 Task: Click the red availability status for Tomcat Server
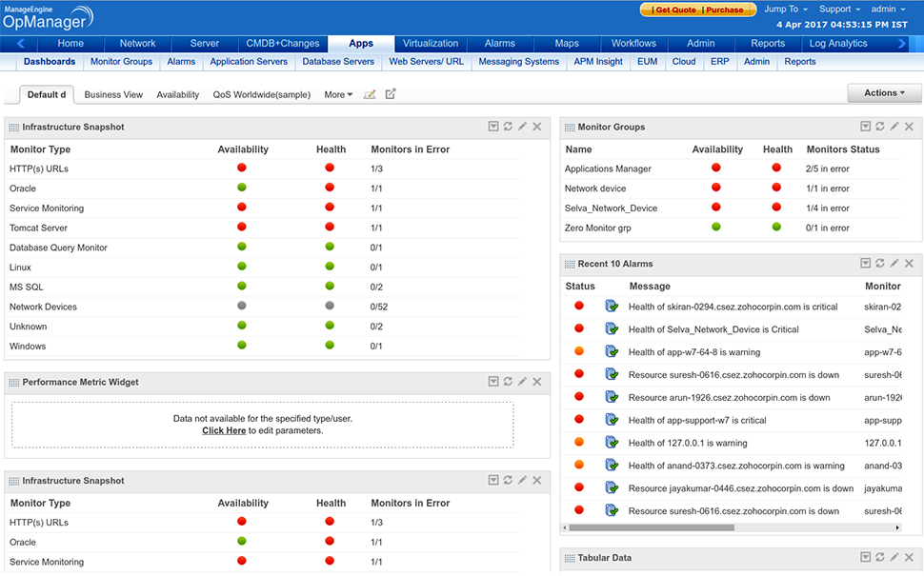pos(242,228)
